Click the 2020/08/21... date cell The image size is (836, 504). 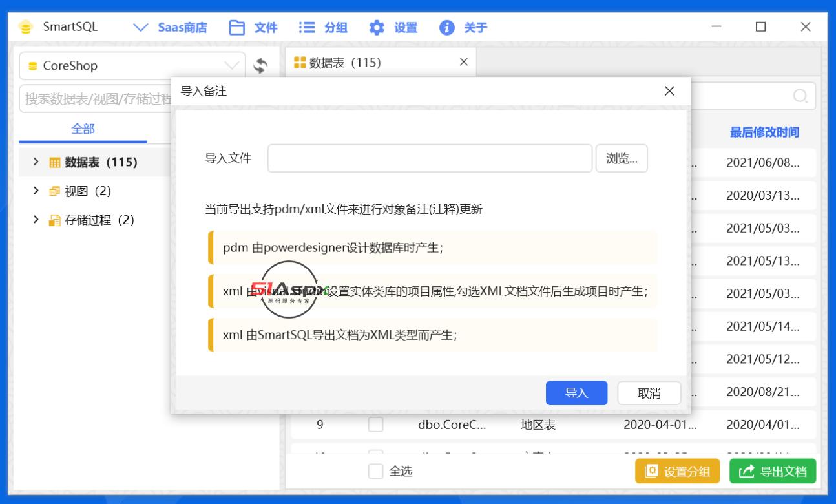pos(763,392)
